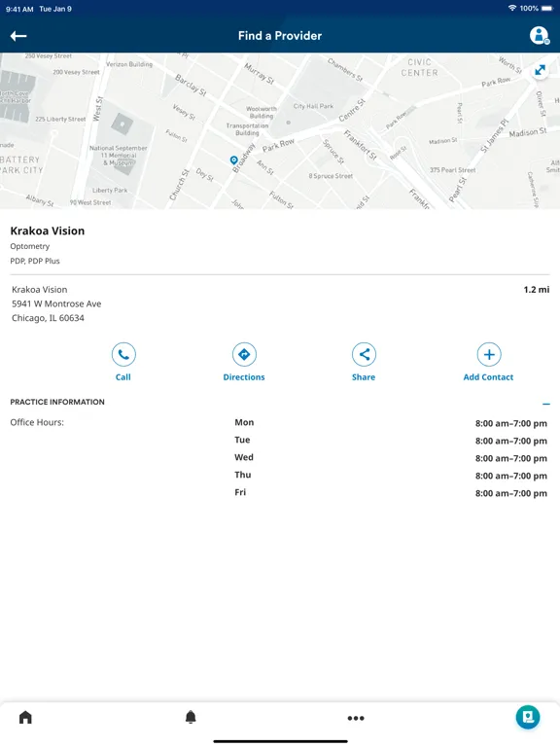Image resolution: width=560 pixels, height=747 pixels.
Task: Collapse the Practice Information section
Action: point(546,404)
